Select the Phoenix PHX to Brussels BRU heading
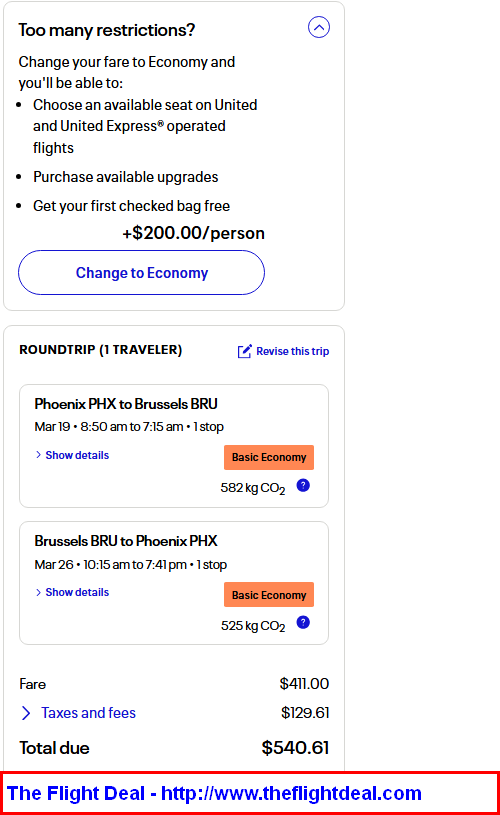Viewport: 500px width, 815px height. [x=126, y=404]
